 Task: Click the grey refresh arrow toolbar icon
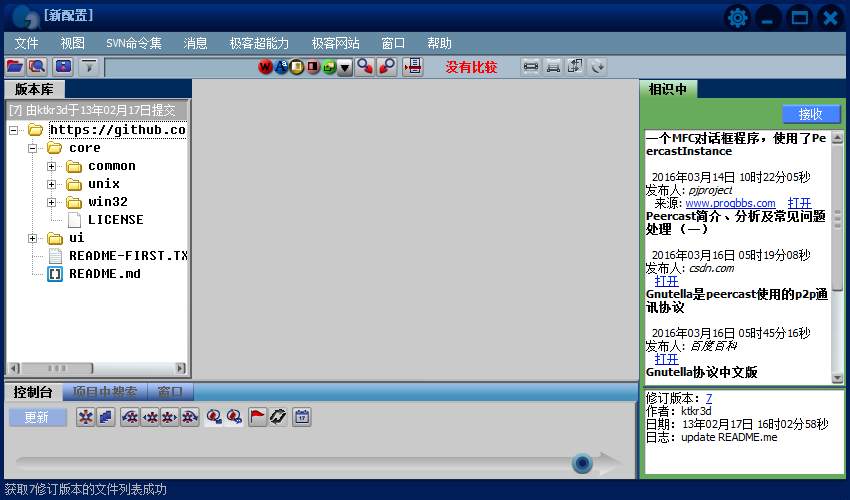click(x=597, y=67)
